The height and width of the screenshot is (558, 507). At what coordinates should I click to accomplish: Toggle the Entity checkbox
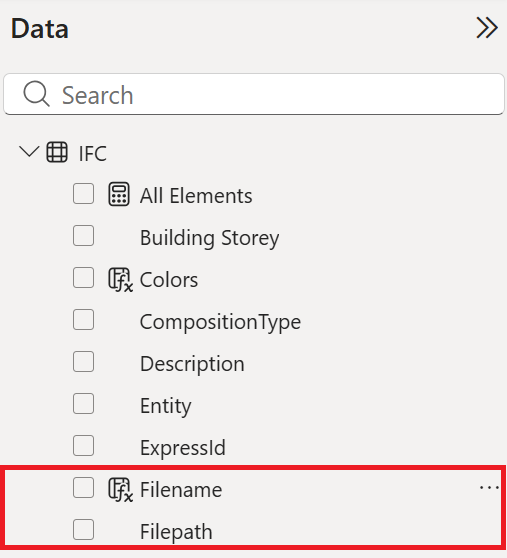tap(84, 404)
